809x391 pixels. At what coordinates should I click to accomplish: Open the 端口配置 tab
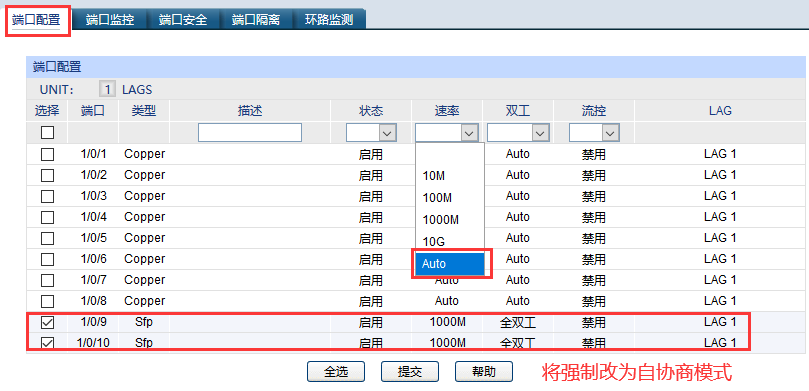point(36,20)
